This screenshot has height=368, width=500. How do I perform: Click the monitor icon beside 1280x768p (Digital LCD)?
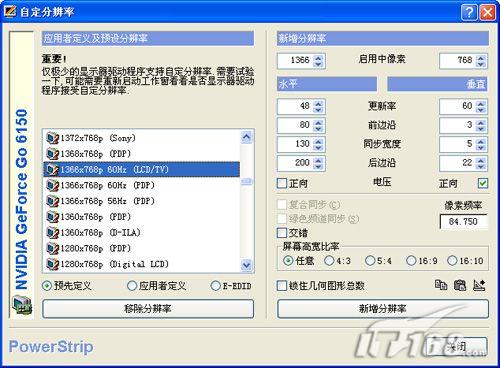(x=52, y=264)
